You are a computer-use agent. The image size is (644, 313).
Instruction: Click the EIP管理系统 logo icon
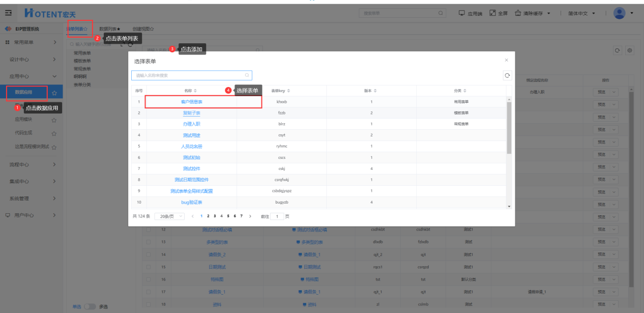click(x=8, y=29)
